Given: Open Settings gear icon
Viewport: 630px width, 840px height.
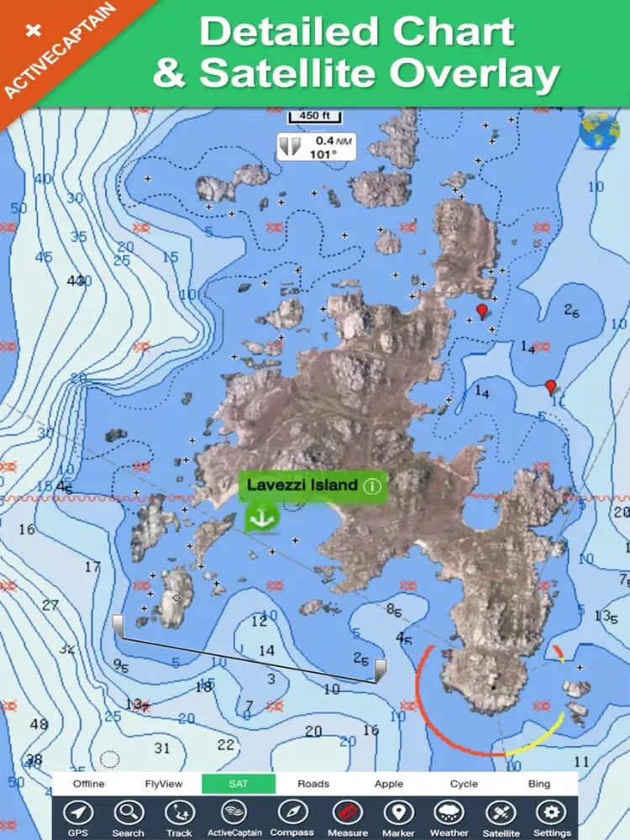Looking at the screenshot, I should (x=551, y=813).
